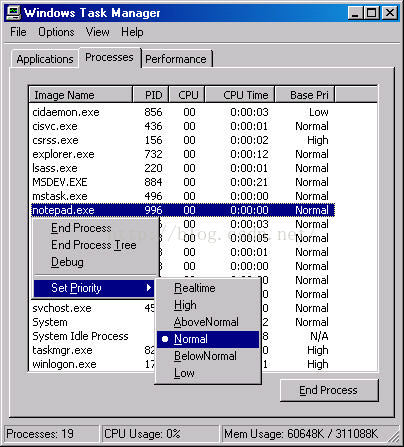404x447 pixels.
Task: Open the View menu
Action: coord(97,32)
